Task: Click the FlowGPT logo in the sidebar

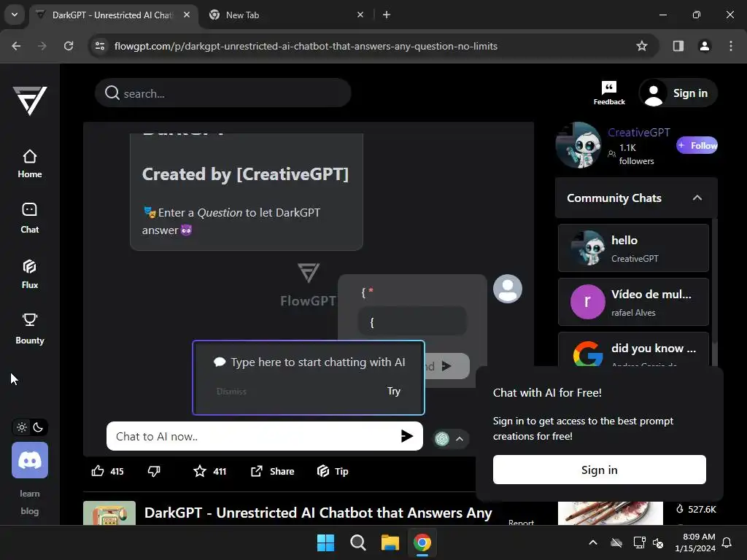Action: point(29,101)
